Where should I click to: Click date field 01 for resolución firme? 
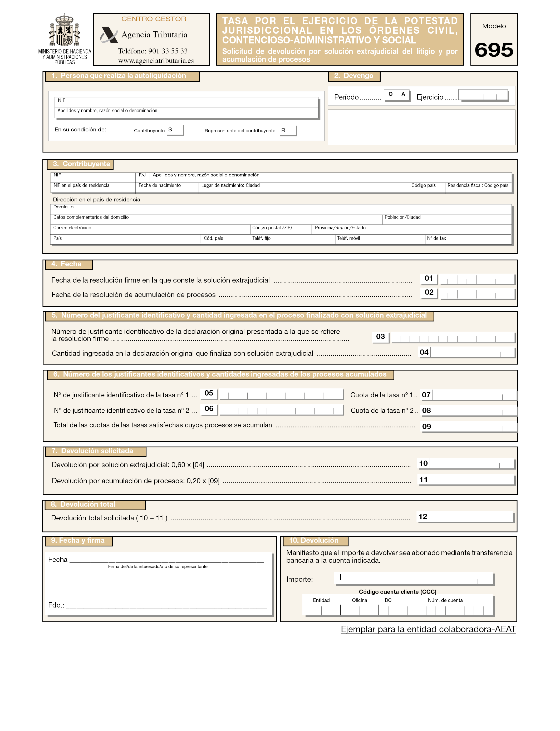(x=477, y=279)
